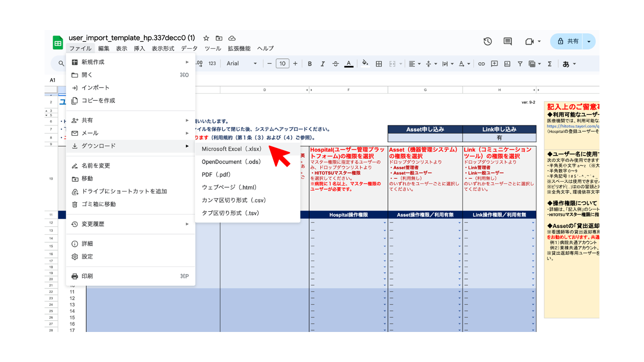The height and width of the screenshot is (362, 644).
Task: Select PDF (.pdf) download format
Action: [x=216, y=175]
